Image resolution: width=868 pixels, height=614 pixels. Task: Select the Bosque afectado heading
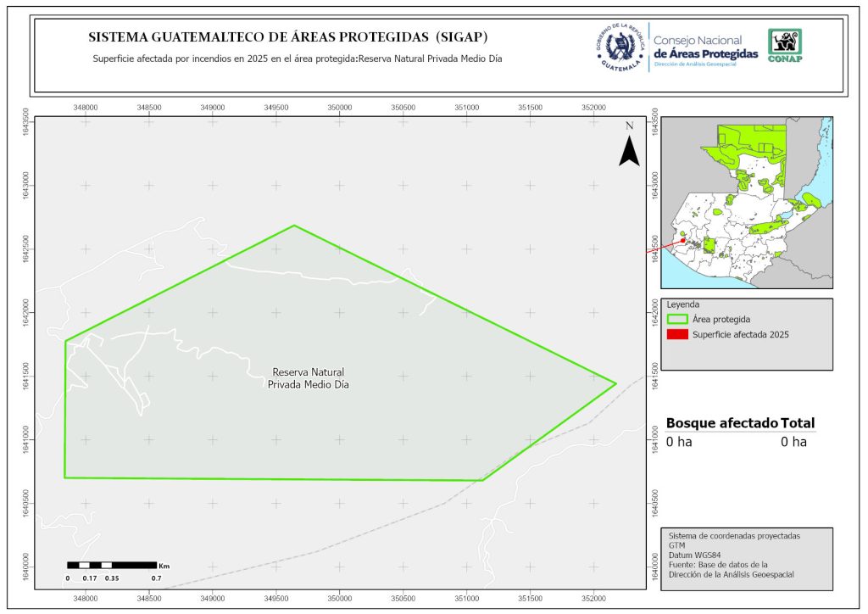(721, 423)
